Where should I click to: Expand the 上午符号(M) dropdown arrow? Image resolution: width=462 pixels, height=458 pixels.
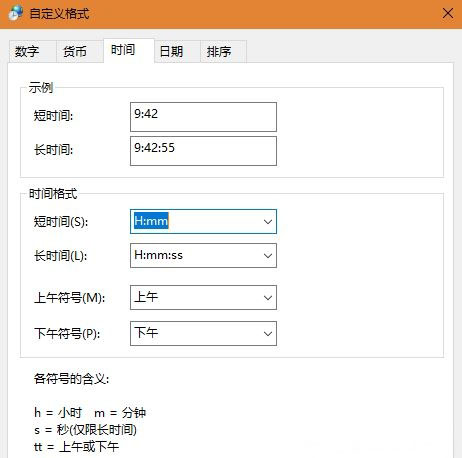tap(268, 298)
